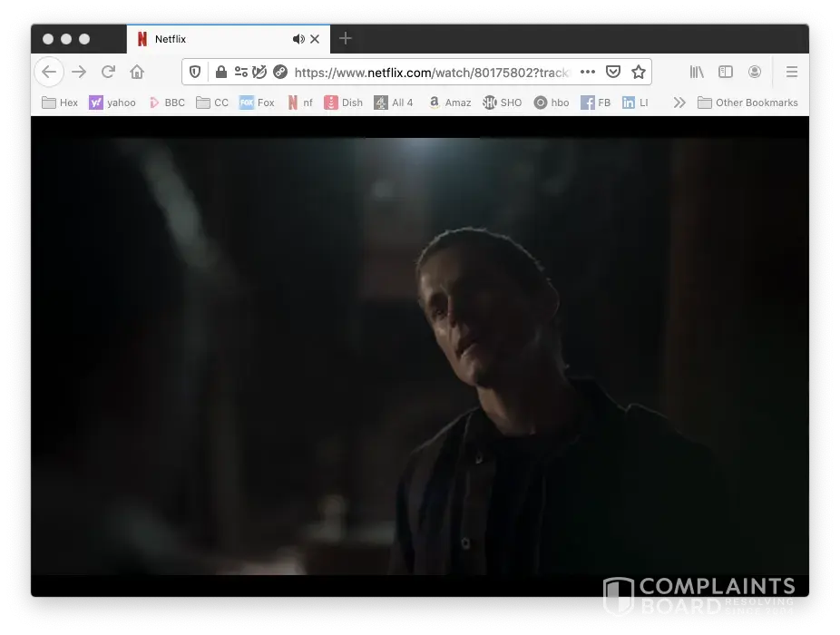Open the tracking protection shield info
This screenshot has width=840, height=635.
195,72
